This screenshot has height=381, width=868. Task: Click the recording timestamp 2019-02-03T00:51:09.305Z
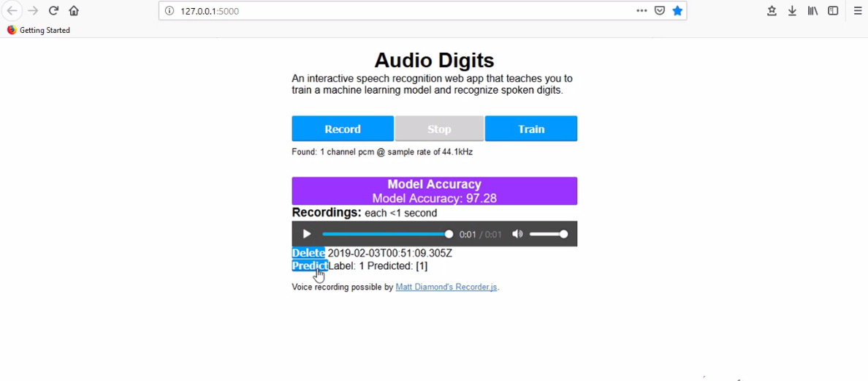coord(390,253)
